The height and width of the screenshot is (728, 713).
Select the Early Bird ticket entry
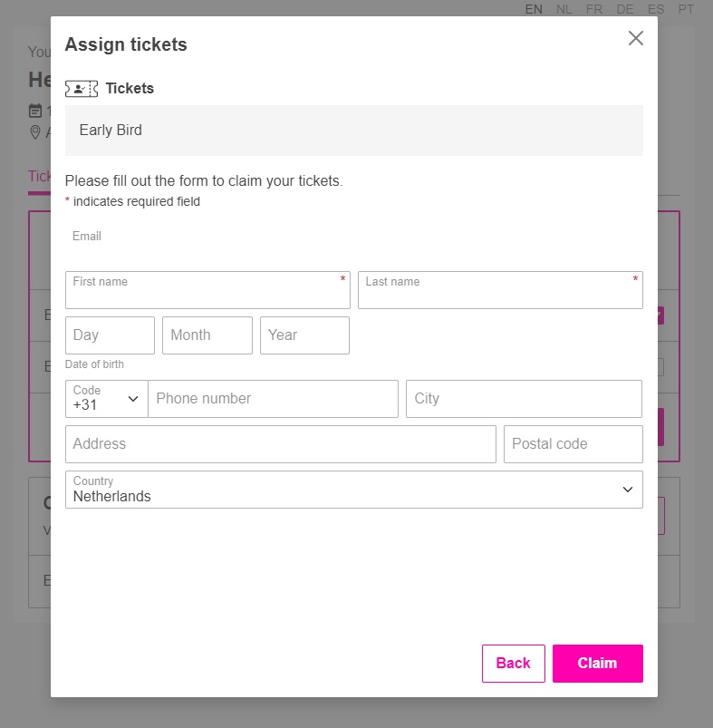point(353,131)
